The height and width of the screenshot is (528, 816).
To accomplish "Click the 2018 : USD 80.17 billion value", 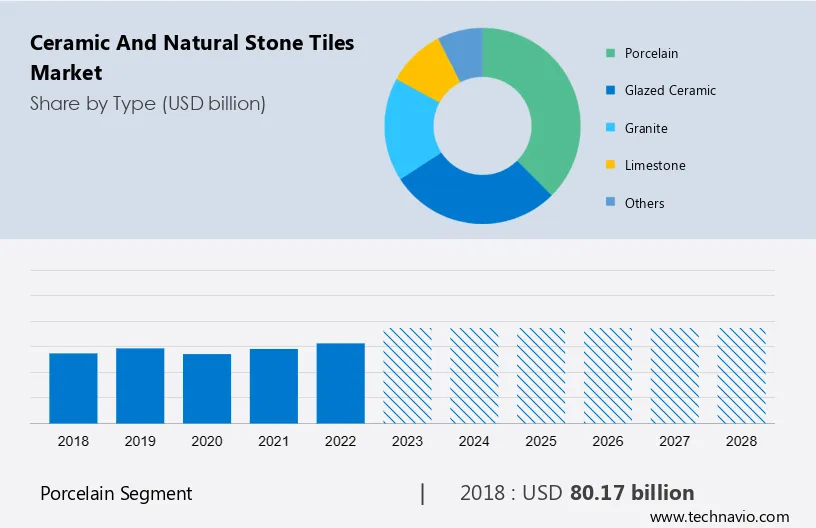I will 577,493.
